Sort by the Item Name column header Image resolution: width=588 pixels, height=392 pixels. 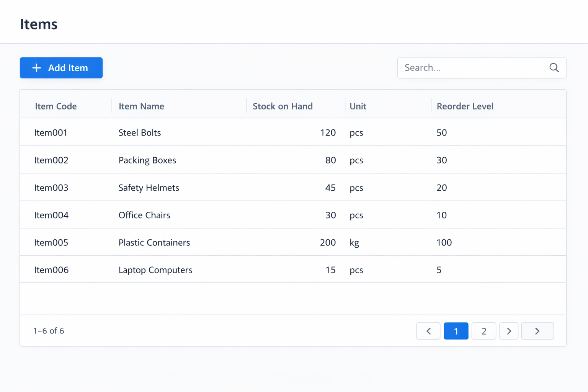click(x=141, y=106)
